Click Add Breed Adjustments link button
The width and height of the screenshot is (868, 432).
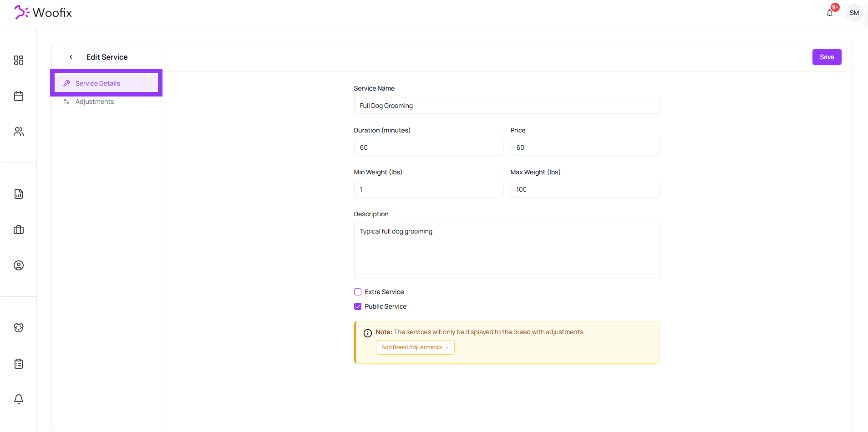tap(415, 347)
